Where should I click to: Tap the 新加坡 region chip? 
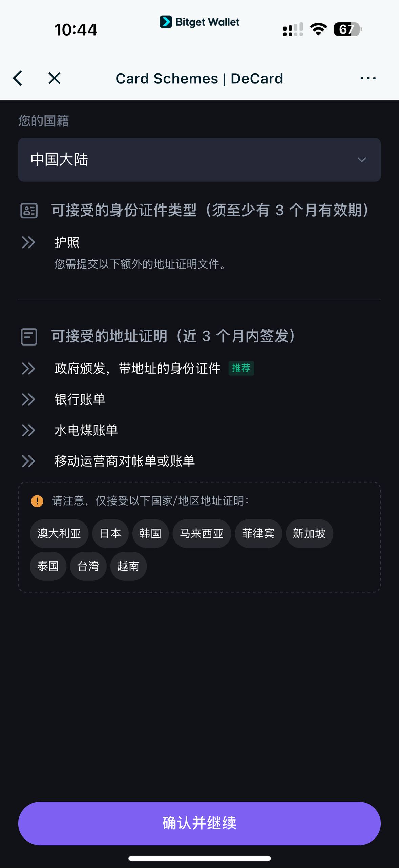(x=309, y=534)
